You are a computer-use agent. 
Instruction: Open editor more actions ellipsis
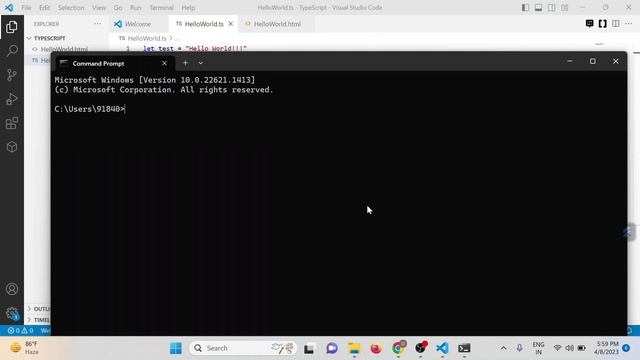pos(628,24)
